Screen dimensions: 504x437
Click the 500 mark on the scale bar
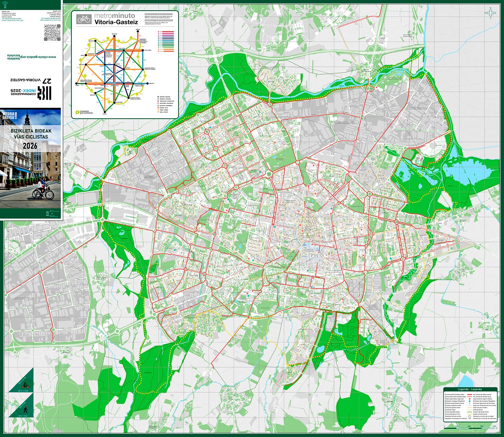point(469,426)
